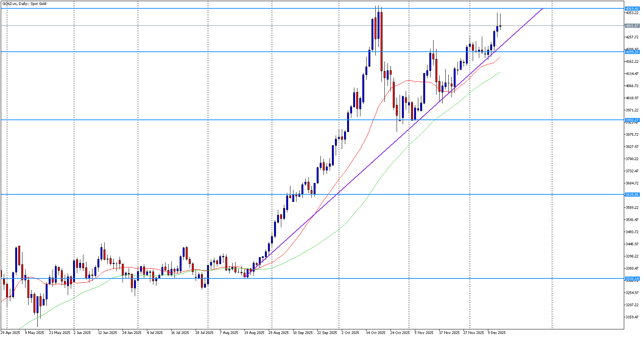Select the 28 Jul 2025 date label
Screen dimensions: 644x337
(x=204, y=333)
